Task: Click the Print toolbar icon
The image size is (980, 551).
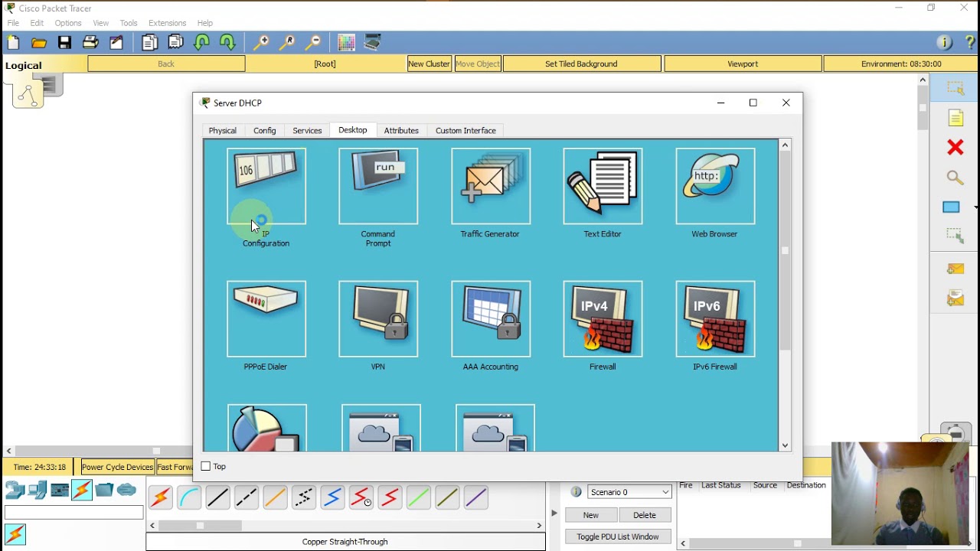Action: tap(90, 43)
